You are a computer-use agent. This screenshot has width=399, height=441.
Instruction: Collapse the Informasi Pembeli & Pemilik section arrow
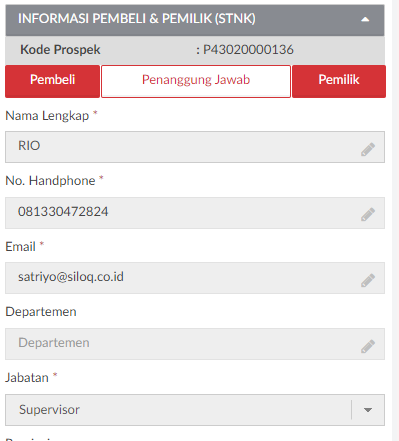(x=365, y=19)
